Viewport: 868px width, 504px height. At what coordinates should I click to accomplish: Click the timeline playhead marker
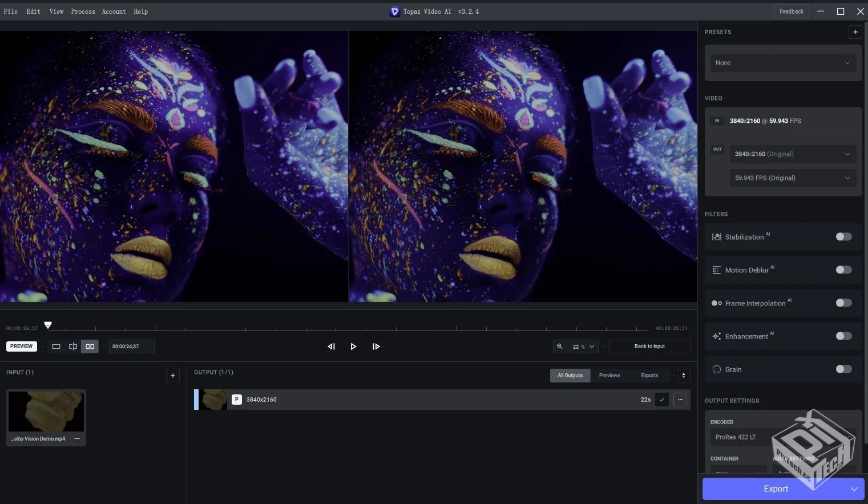point(48,325)
